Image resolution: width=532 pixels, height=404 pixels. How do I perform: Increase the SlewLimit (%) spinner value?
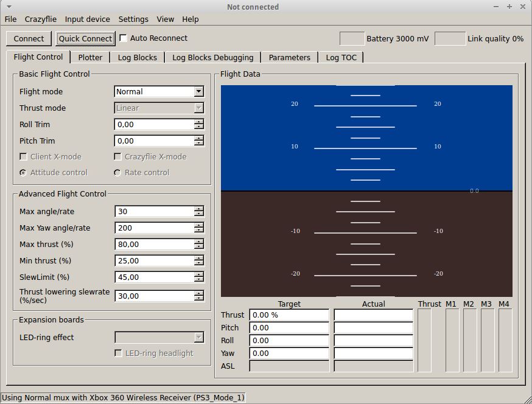pos(198,274)
